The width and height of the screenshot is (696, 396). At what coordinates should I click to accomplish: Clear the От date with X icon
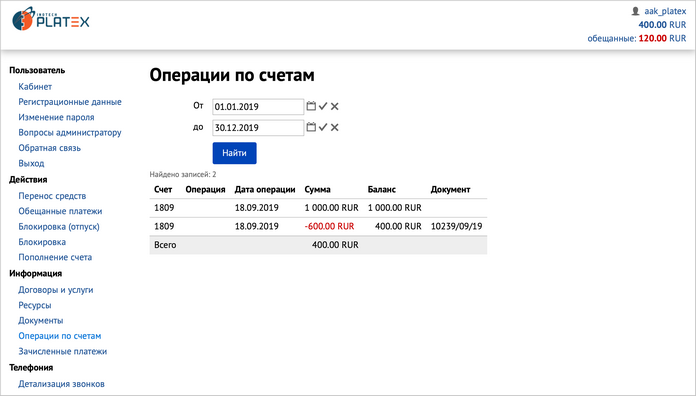click(335, 106)
